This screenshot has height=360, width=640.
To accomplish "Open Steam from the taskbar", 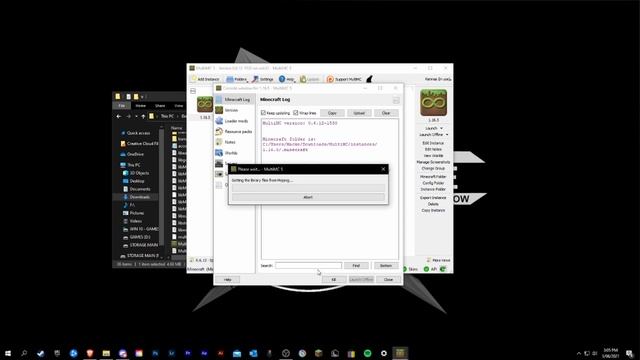I will (x=40, y=353).
